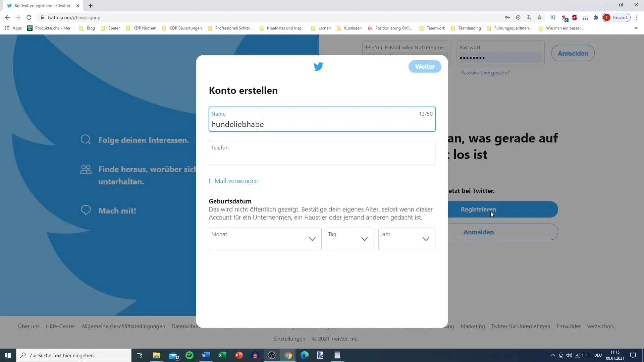Click the Telefon input field

pos(322,153)
